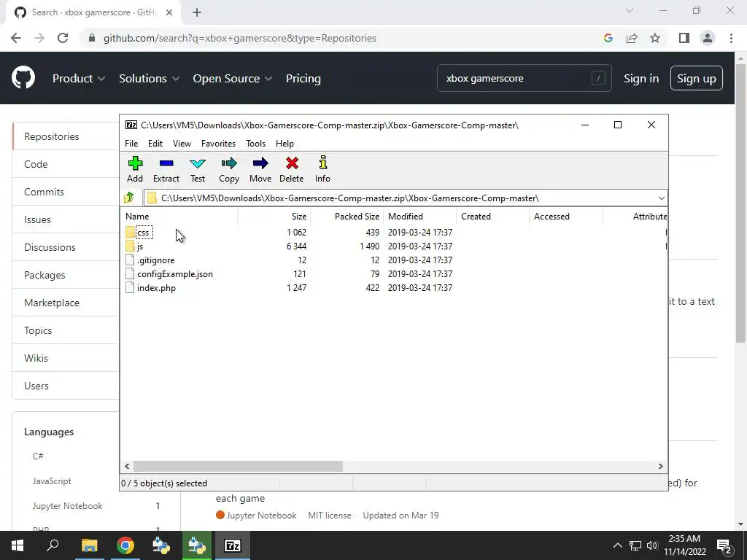This screenshot has height=560, width=747.
Task: Click 7-Zip horizontal scrollbar thumb
Action: 238,466
